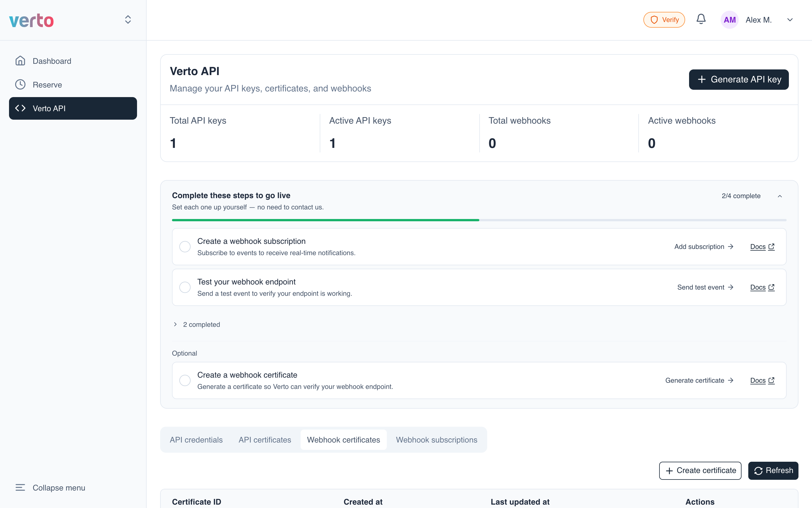The height and width of the screenshot is (508, 812).
Task: Open the Dashboard home icon
Action: pos(21,61)
